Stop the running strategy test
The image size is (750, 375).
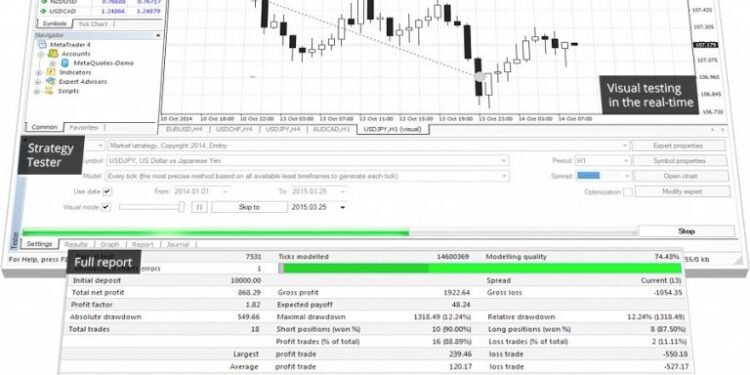(x=686, y=231)
